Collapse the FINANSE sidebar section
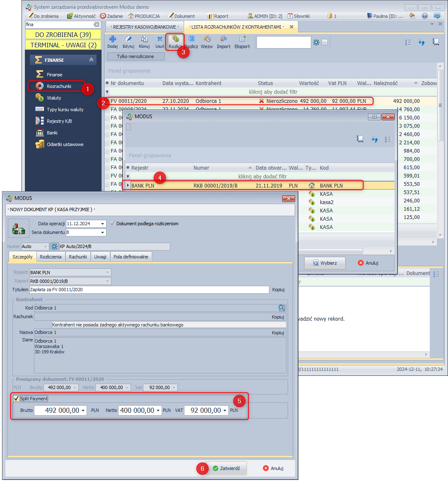448x482 pixels. click(92, 60)
